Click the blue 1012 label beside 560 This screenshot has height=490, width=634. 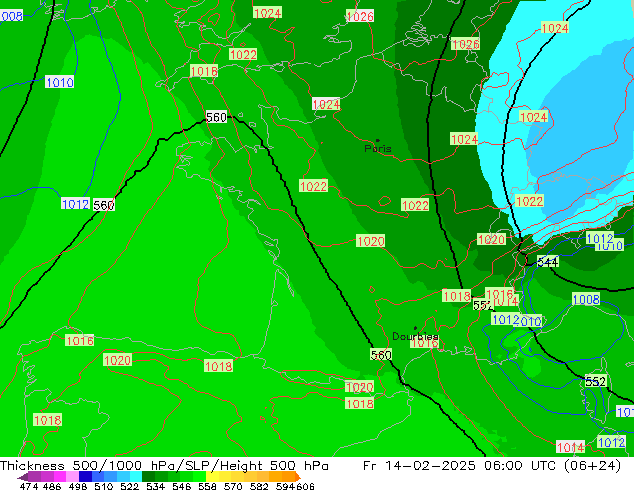(75, 204)
